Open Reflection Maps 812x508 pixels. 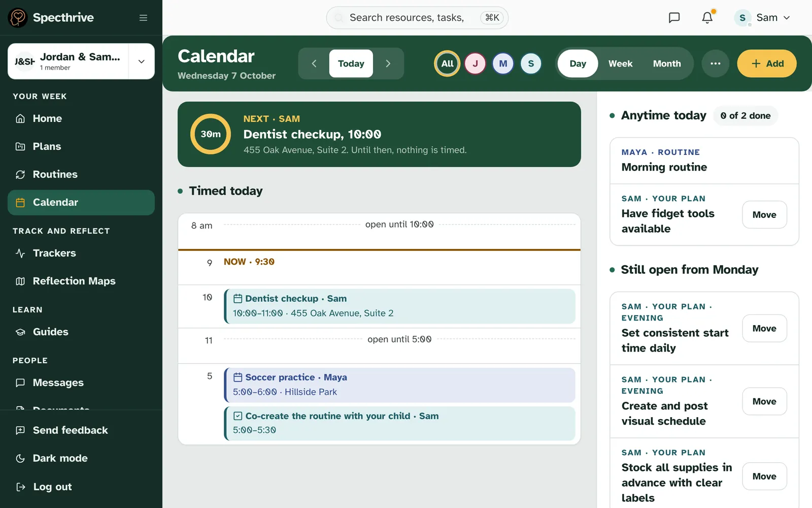(81, 281)
